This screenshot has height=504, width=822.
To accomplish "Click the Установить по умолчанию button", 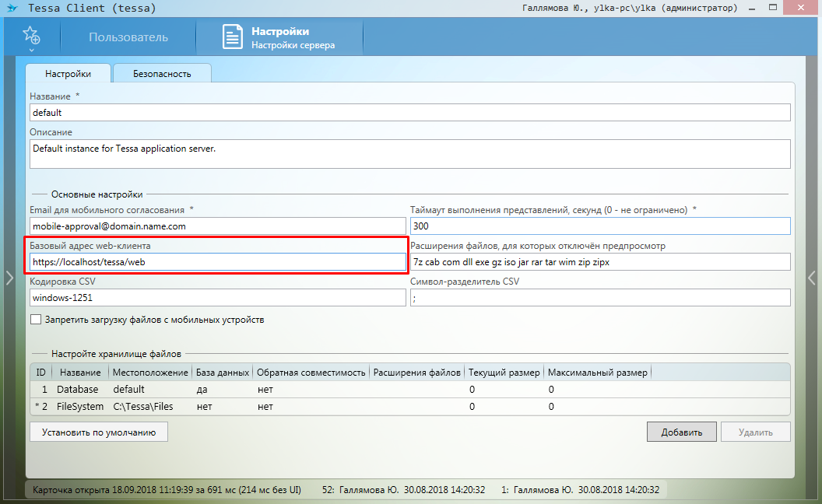I will tap(99, 432).
